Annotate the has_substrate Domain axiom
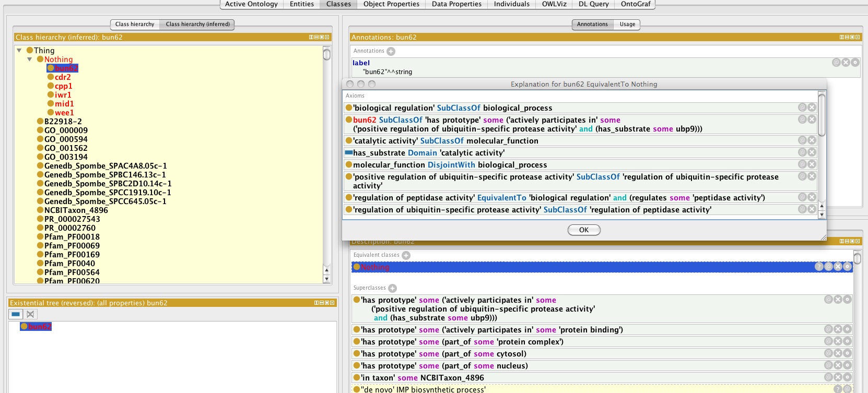 coord(802,152)
